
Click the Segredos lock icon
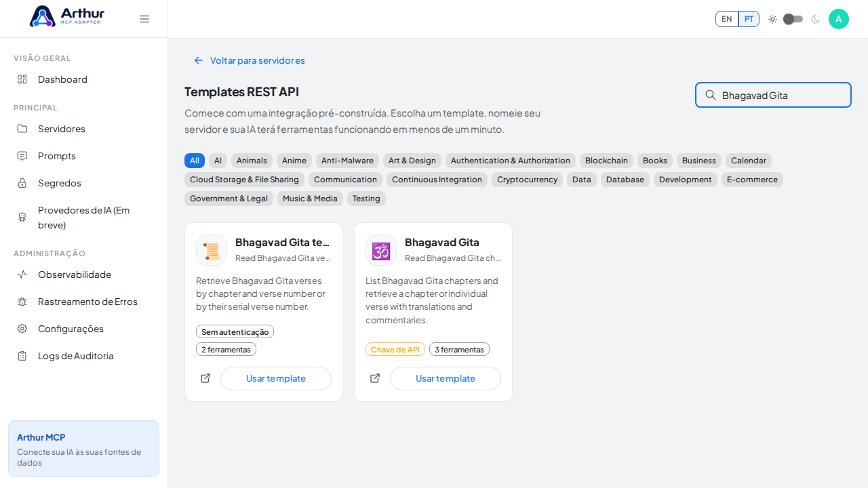pyautogui.click(x=22, y=183)
